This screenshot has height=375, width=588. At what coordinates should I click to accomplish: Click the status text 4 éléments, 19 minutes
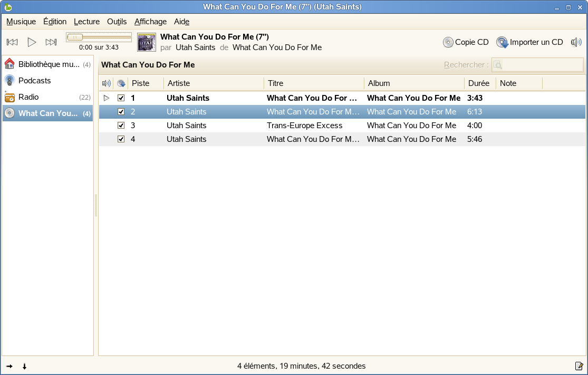point(302,366)
